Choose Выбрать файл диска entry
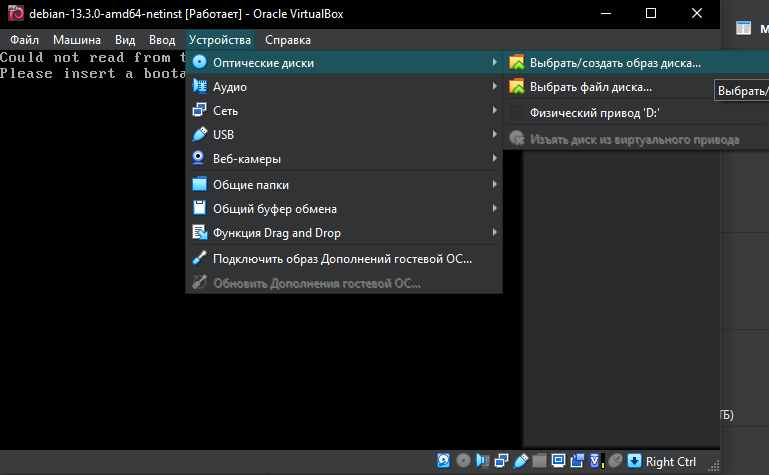This screenshot has height=475, width=769. [590, 87]
